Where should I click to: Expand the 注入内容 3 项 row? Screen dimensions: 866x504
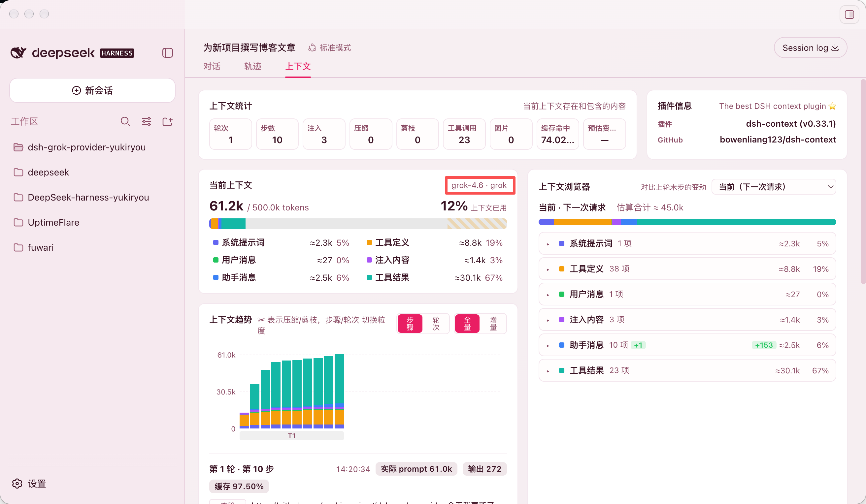(687, 320)
